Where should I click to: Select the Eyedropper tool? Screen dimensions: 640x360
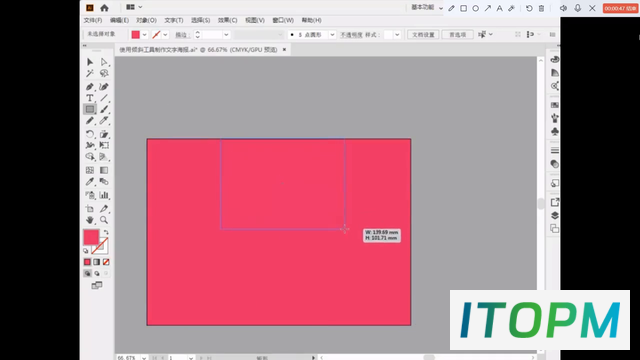(x=90, y=182)
